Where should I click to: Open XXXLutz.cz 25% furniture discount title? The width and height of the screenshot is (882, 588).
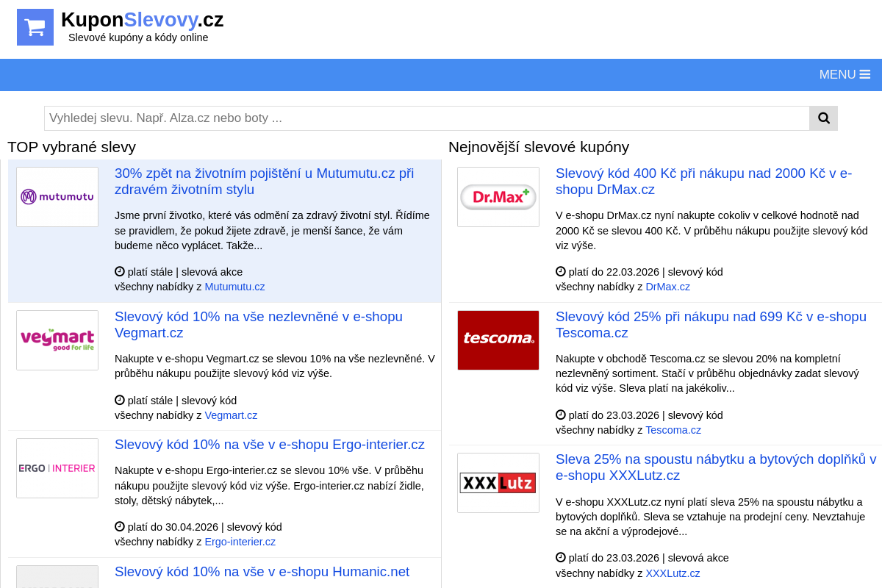[x=715, y=467]
